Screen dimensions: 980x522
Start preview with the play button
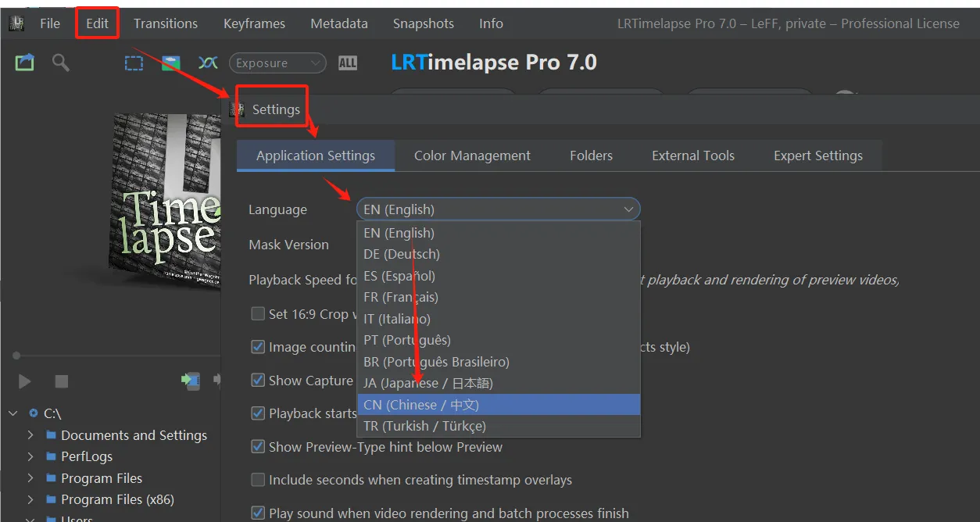click(25, 381)
